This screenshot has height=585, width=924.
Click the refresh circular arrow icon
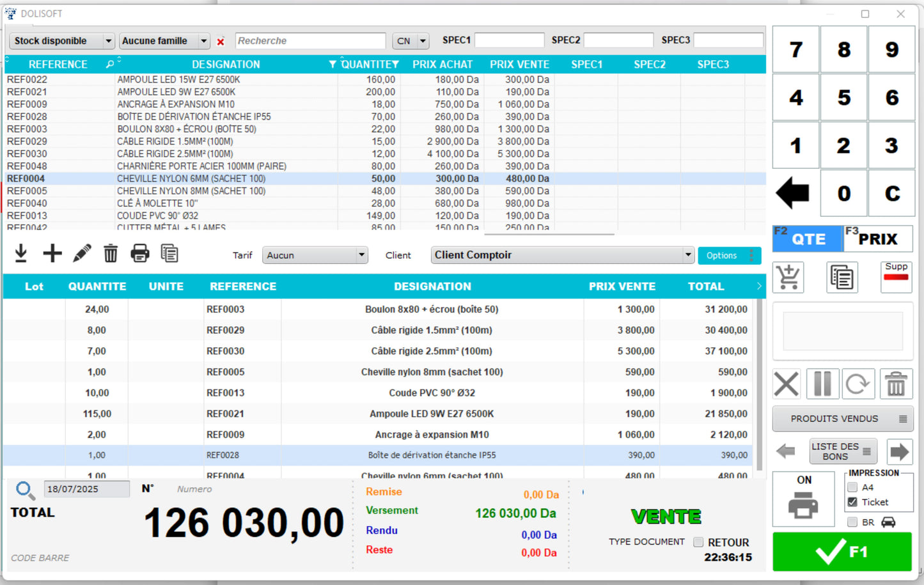pos(858,384)
